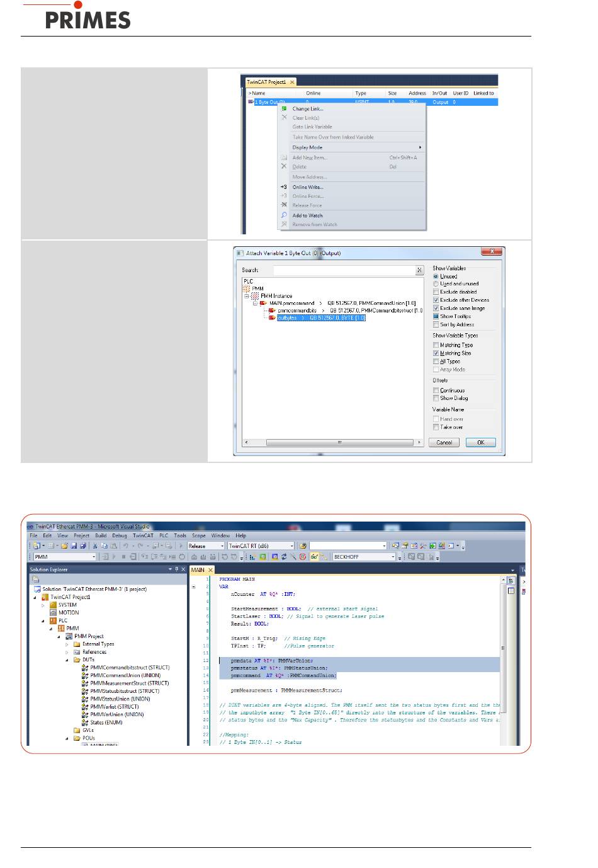598x868 pixels.
Task: Open the PMM project dropdown
Action: 65,557
